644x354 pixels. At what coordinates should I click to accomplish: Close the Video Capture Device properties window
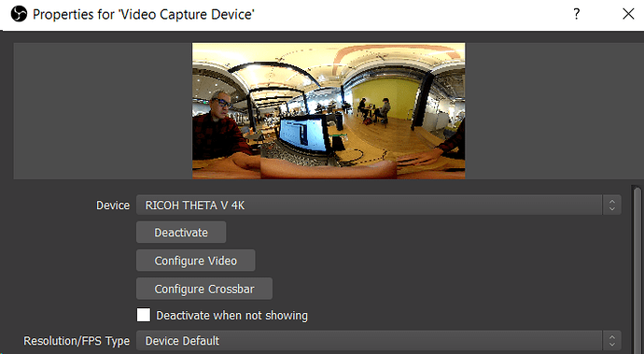(x=628, y=14)
